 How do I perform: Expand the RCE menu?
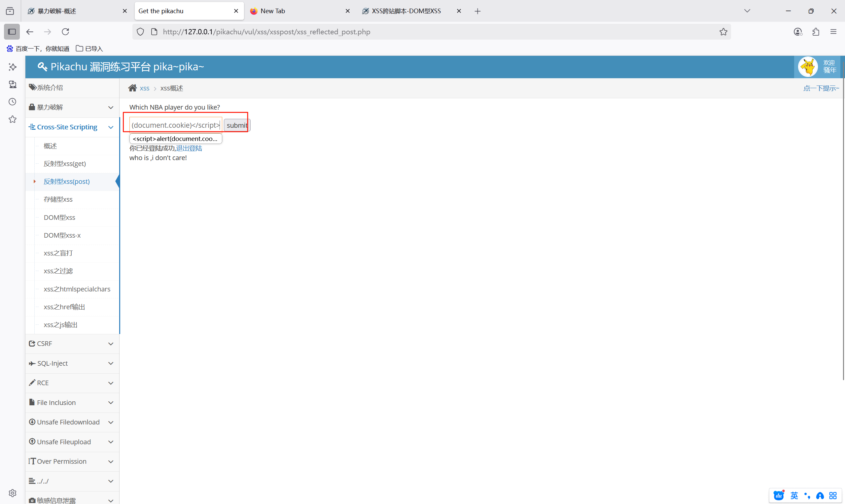pos(72,383)
